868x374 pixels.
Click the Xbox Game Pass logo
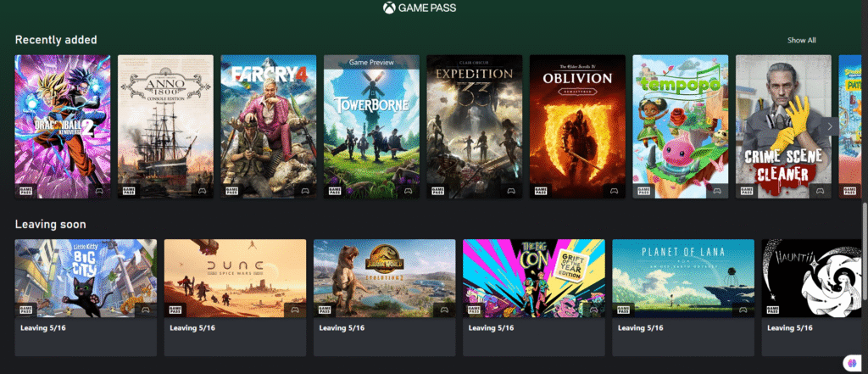420,8
